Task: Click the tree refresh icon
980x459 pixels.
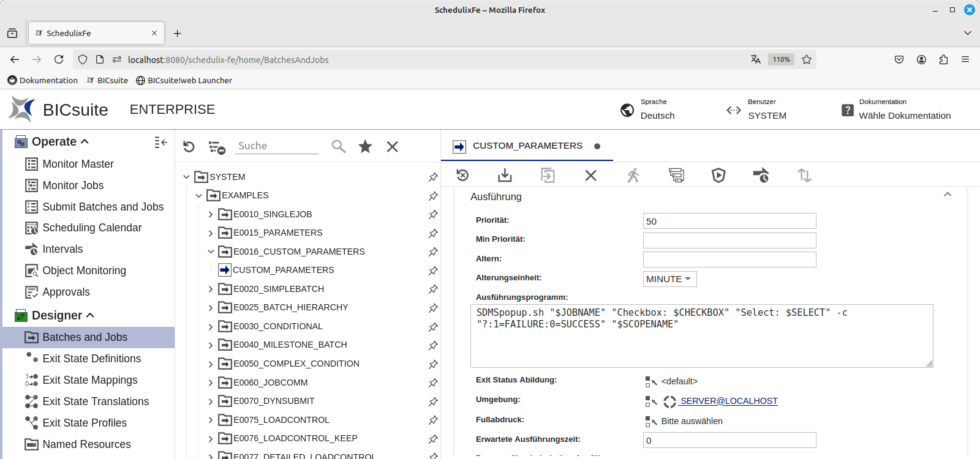Action: click(189, 147)
